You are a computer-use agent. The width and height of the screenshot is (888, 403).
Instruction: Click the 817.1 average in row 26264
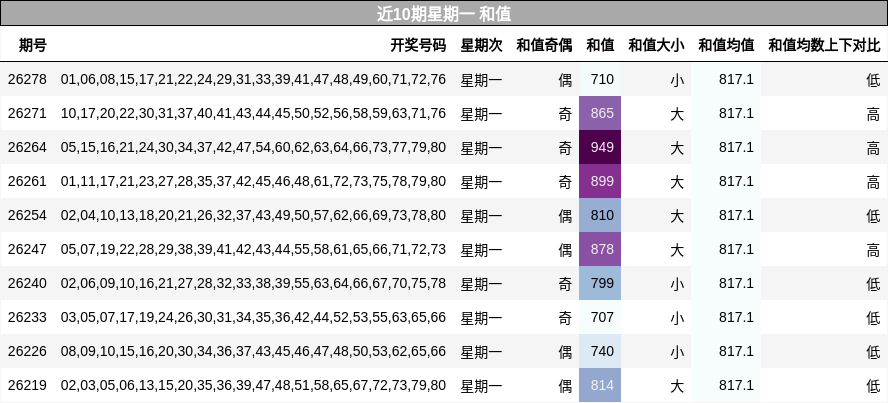pyautogui.click(x=736, y=147)
